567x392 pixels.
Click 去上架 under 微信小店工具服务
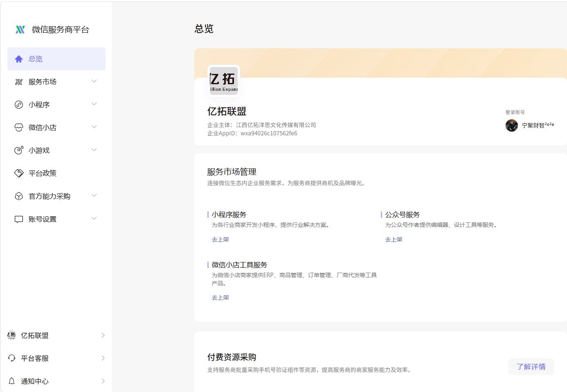(x=220, y=298)
